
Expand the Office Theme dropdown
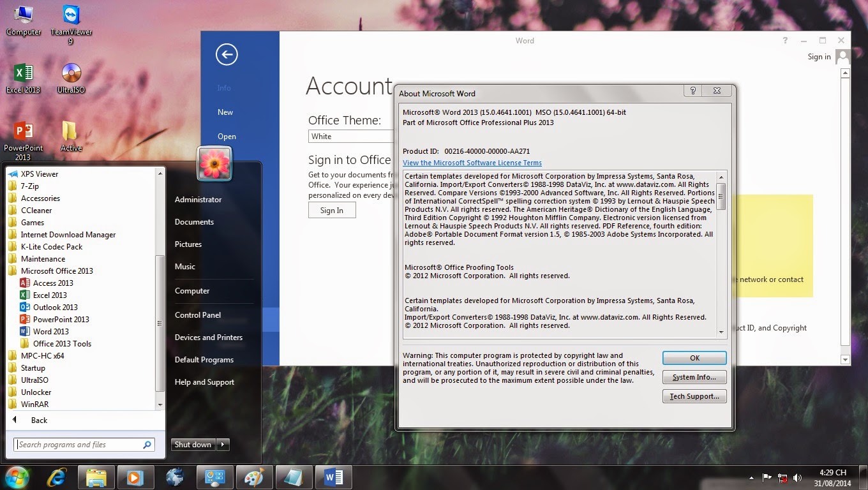[351, 137]
